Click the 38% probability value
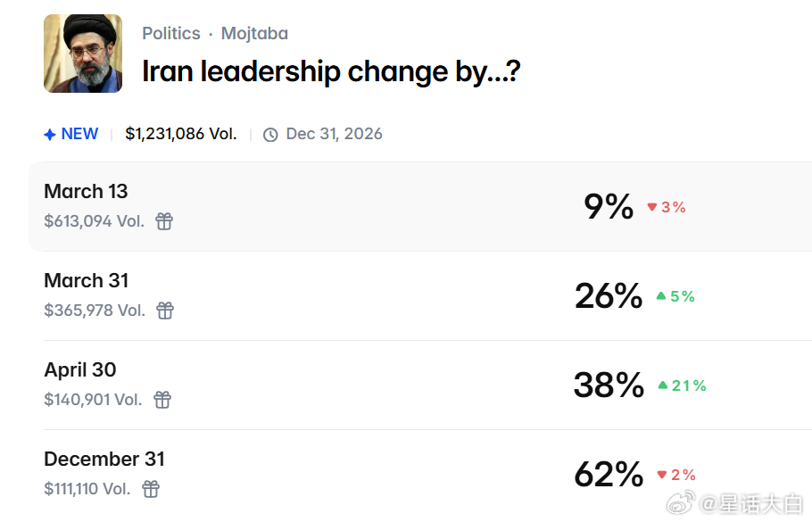 pos(609,385)
